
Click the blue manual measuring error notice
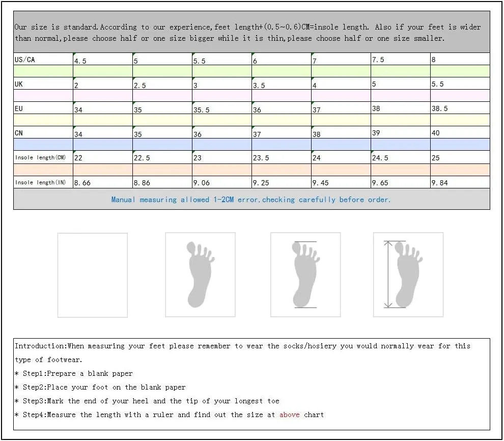(x=250, y=200)
